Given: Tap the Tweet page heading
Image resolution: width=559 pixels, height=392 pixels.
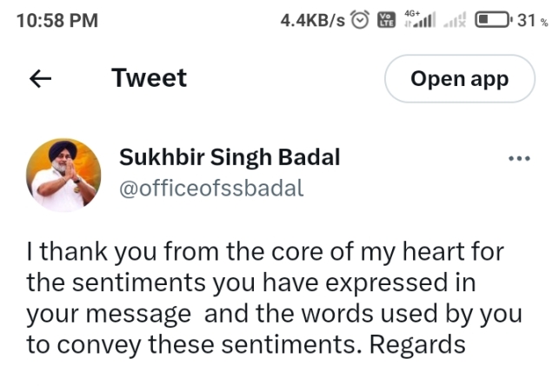Looking at the screenshot, I should tap(149, 77).
